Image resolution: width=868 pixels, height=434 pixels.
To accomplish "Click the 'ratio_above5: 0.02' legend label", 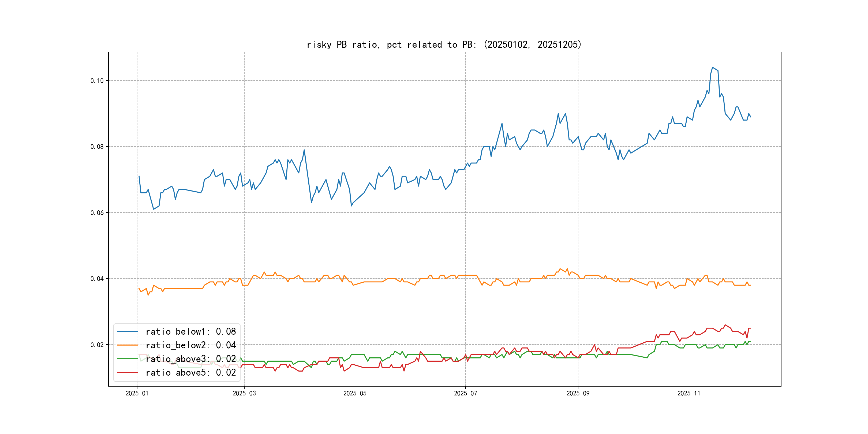I will point(191,372).
